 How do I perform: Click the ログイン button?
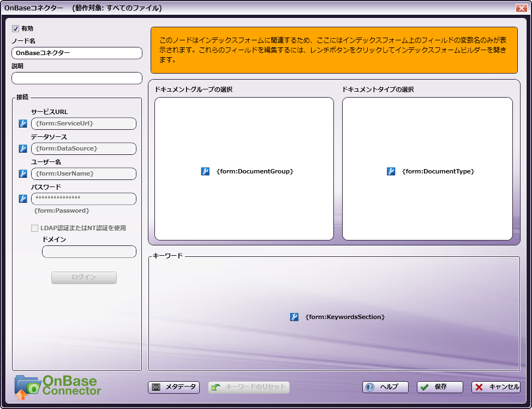tap(84, 278)
